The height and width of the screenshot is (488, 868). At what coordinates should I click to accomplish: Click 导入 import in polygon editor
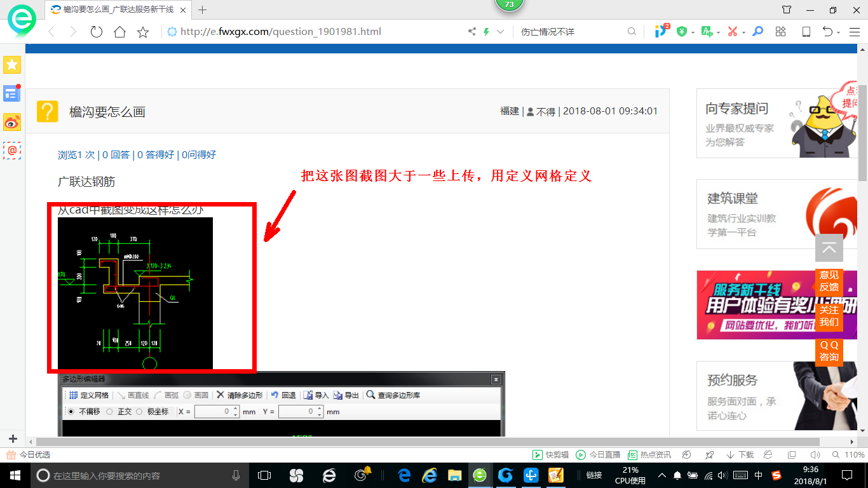coord(316,395)
